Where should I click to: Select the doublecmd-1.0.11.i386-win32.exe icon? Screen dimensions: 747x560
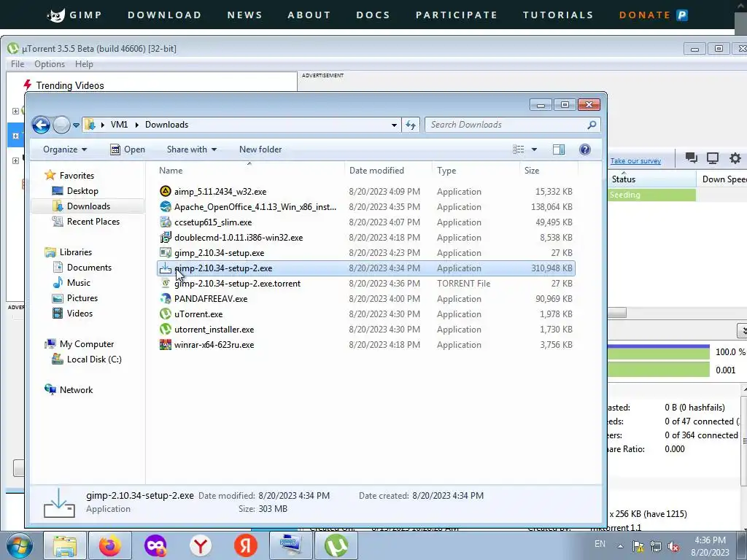coord(166,237)
